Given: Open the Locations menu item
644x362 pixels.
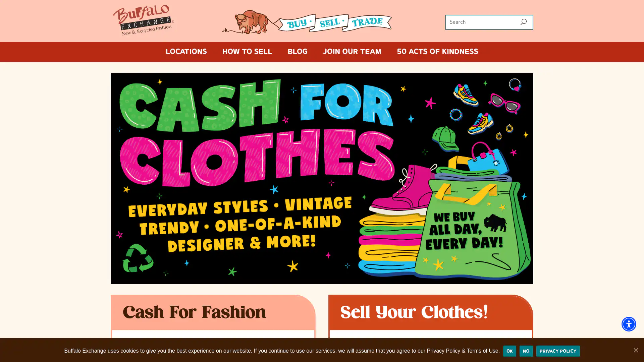Looking at the screenshot, I should tap(186, 52).
